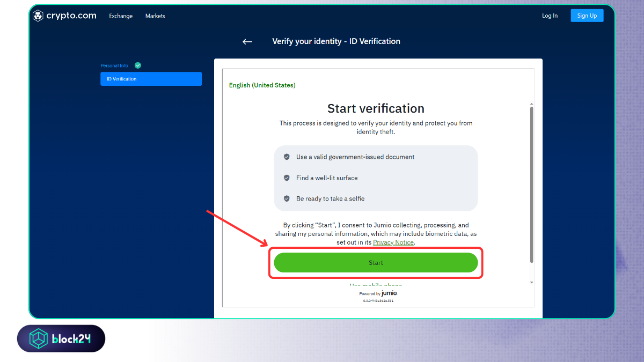Click the shield icon beside well-lit surface
The height and width of the screenshot is (362, 644).
287,178
